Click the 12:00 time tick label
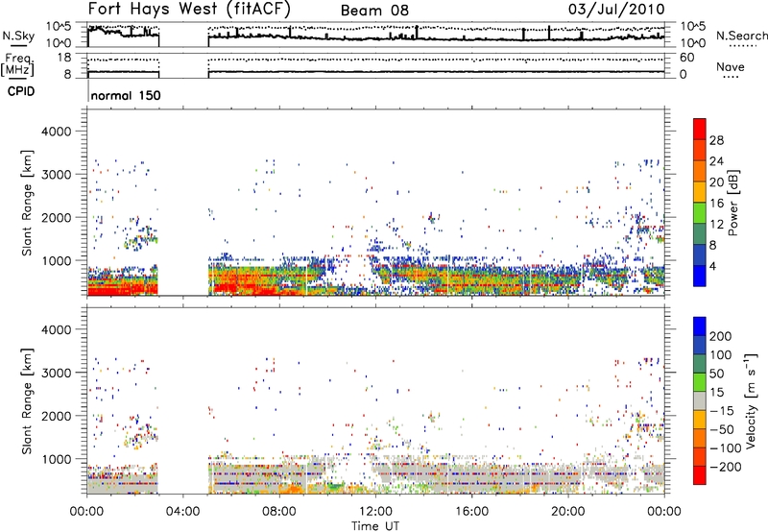 click(375, 512)
